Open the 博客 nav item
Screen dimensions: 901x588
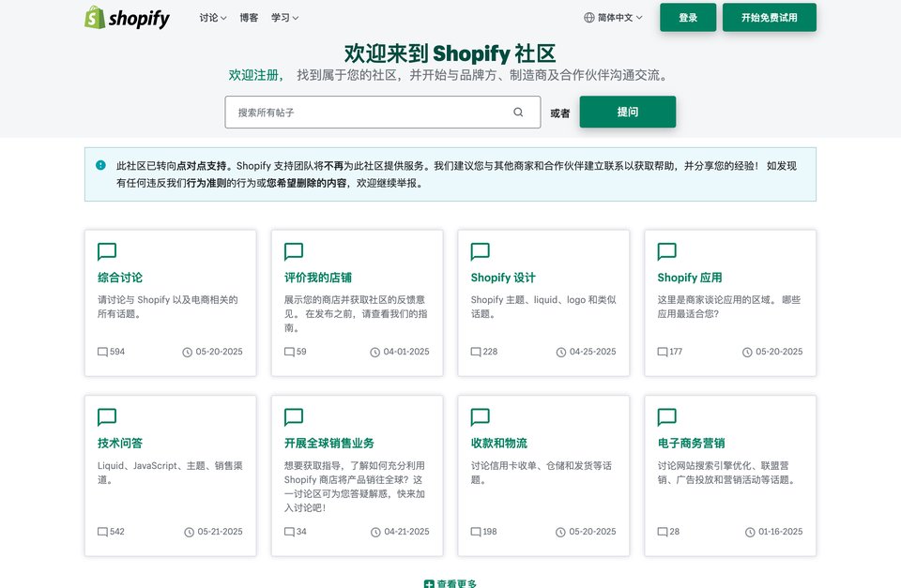249,18
